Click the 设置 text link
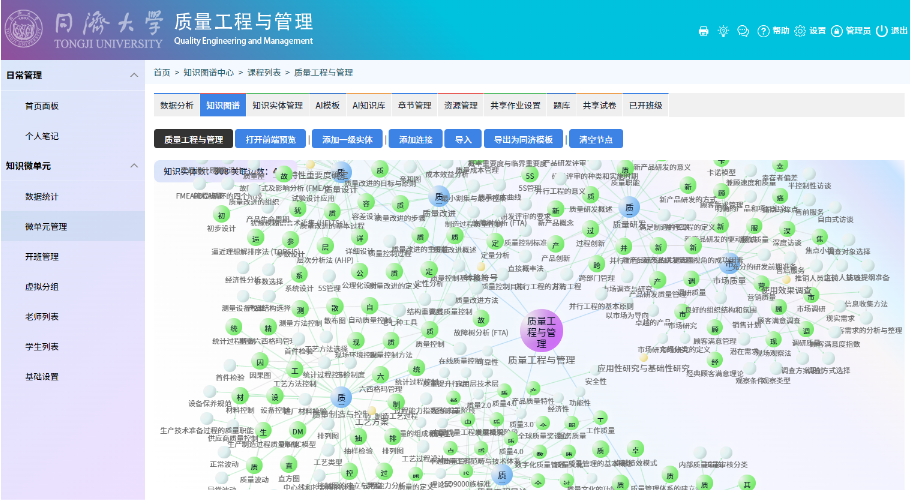 [x=817, y=31]
